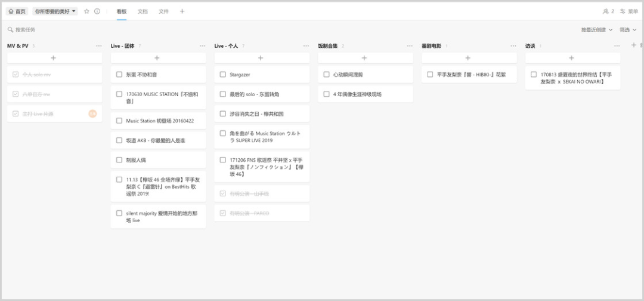Check the 4 年偶像生涯神级现场 task
The width and height of the screenshot is (644, 301).
(327, 94)
